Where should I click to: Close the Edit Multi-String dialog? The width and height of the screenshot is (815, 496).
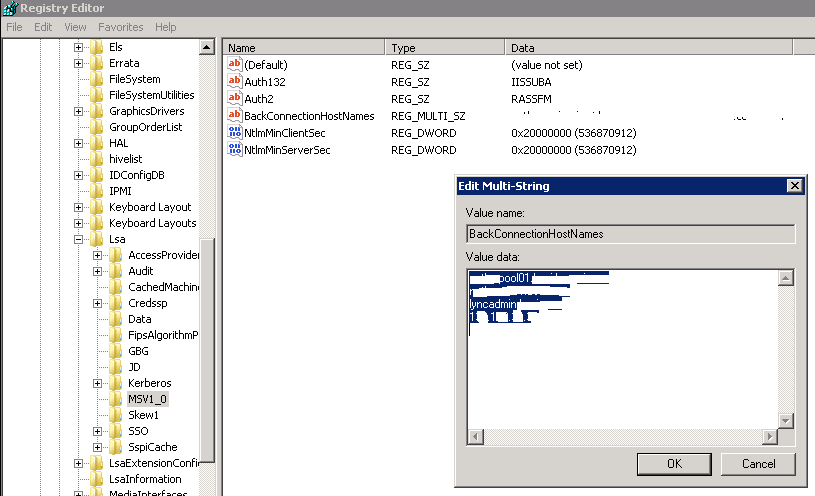coord(794,186)
